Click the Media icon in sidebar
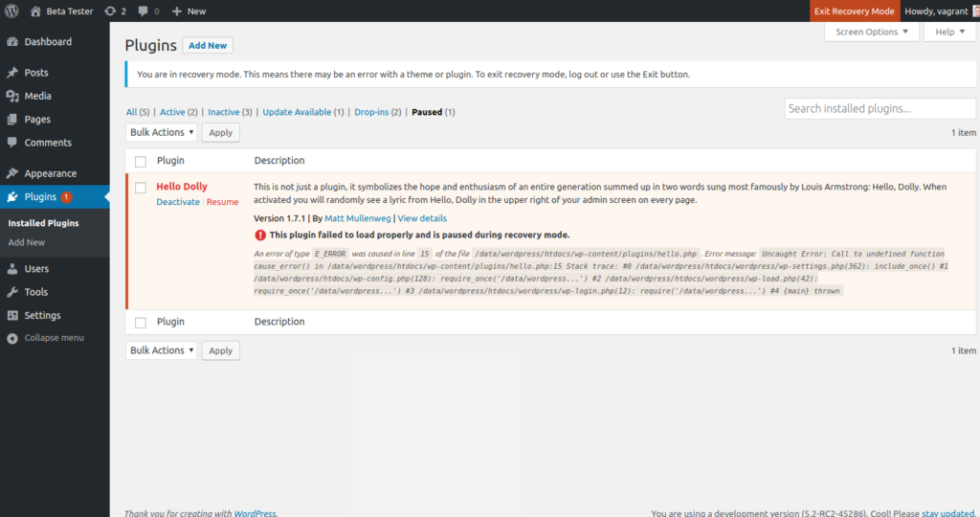 pyautogui.click(x=12, y=96)
